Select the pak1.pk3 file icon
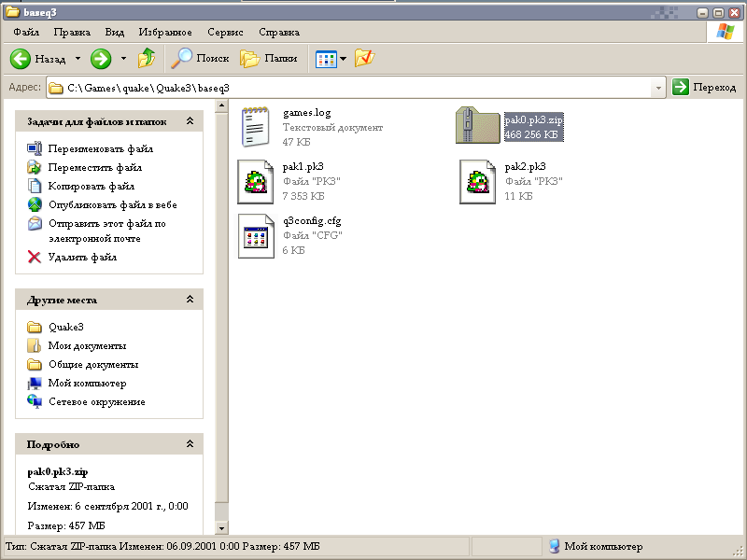The image size is (747, 560). pyautogui.click(x=256, y=182)
